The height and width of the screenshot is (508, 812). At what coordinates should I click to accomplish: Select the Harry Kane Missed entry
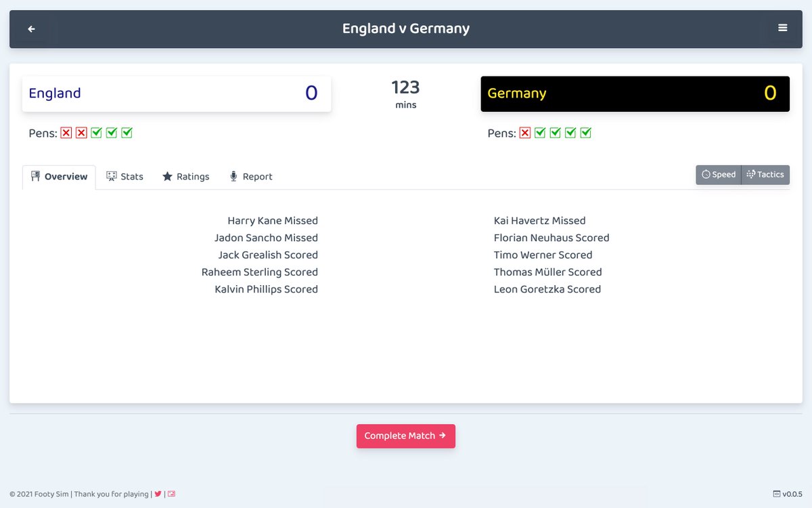point(272,220)
